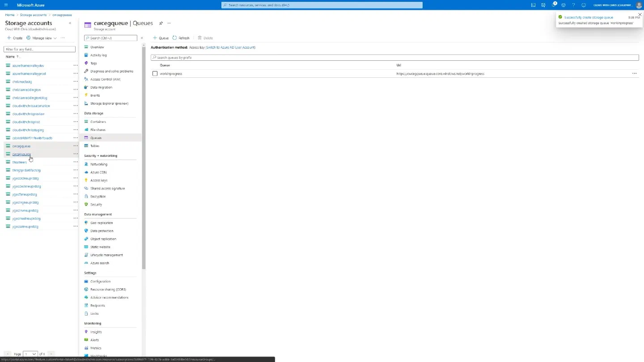Viewport: 644px width, 362px height.
Task: Launch Cloud Shell from the top bar
Action: [533, 5]
